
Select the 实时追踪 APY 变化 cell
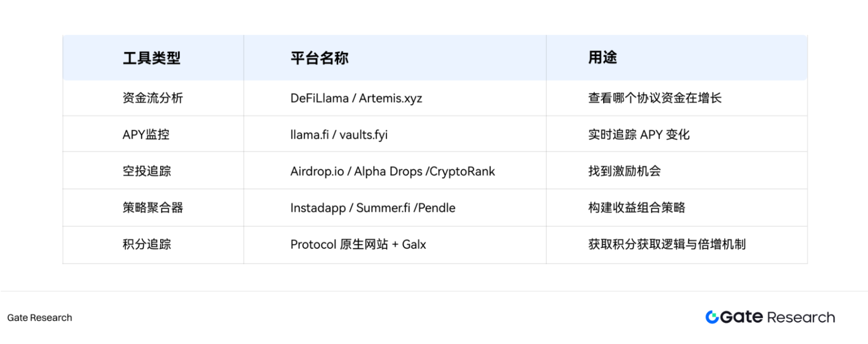(x=638, y=134)
